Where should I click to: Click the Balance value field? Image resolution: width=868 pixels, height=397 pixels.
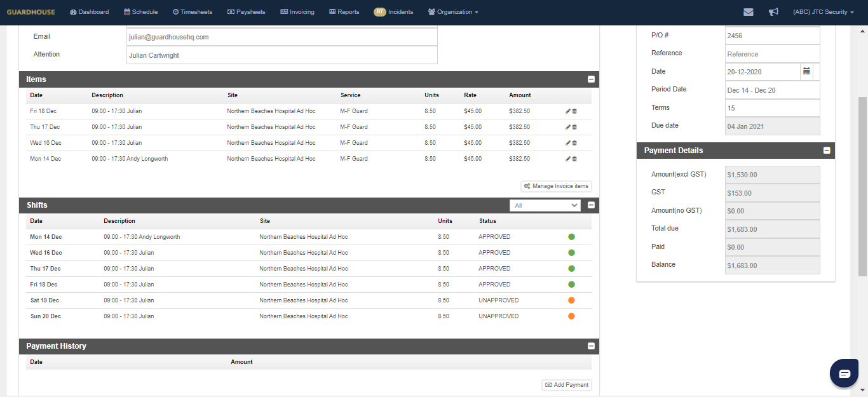tap(773, 265)
